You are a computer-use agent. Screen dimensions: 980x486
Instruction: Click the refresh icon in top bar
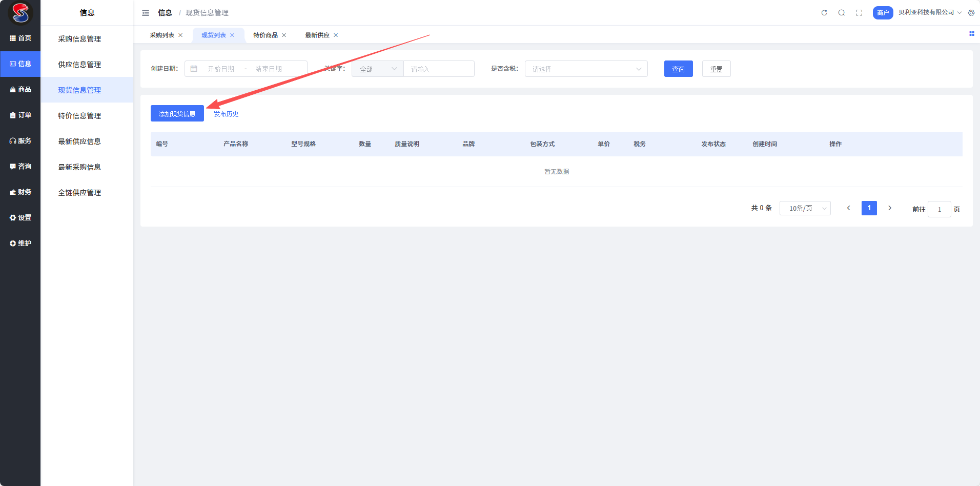click(824, 13)
